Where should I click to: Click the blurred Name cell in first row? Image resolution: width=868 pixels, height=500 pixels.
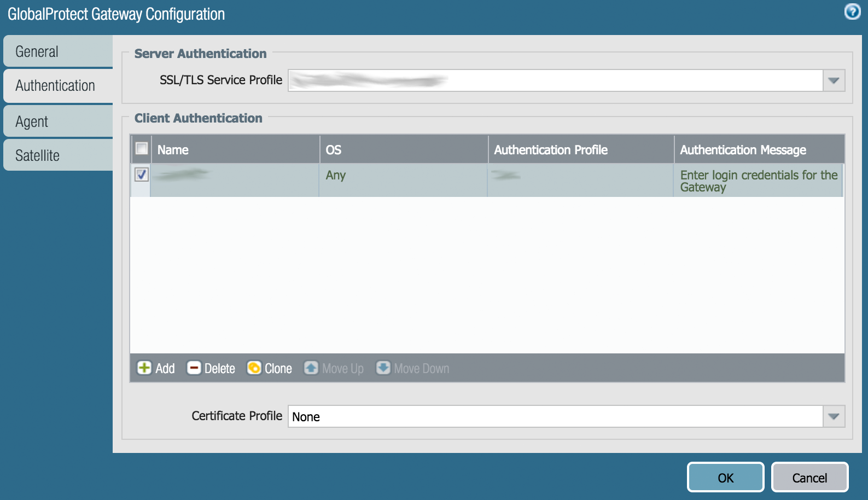235,180
